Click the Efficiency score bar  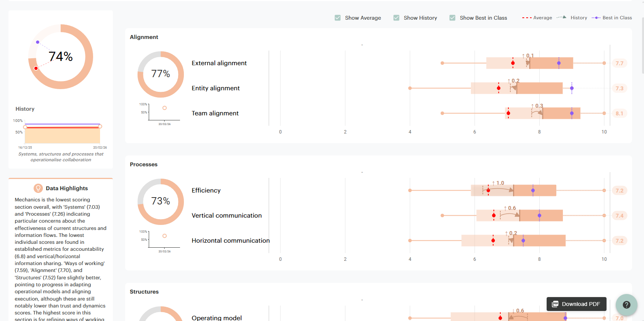[x=513, y=190]
